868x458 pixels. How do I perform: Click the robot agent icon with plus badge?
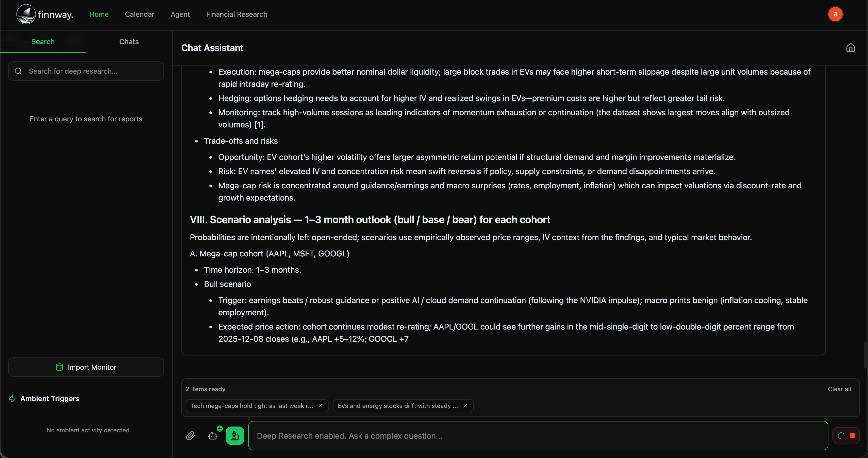(x=213, y=436)
